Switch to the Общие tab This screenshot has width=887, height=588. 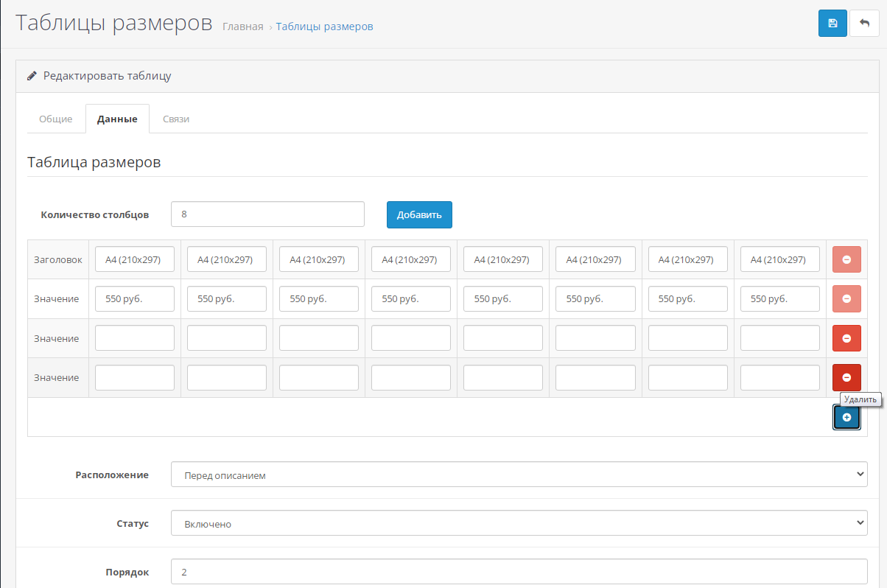click(55, 119)
